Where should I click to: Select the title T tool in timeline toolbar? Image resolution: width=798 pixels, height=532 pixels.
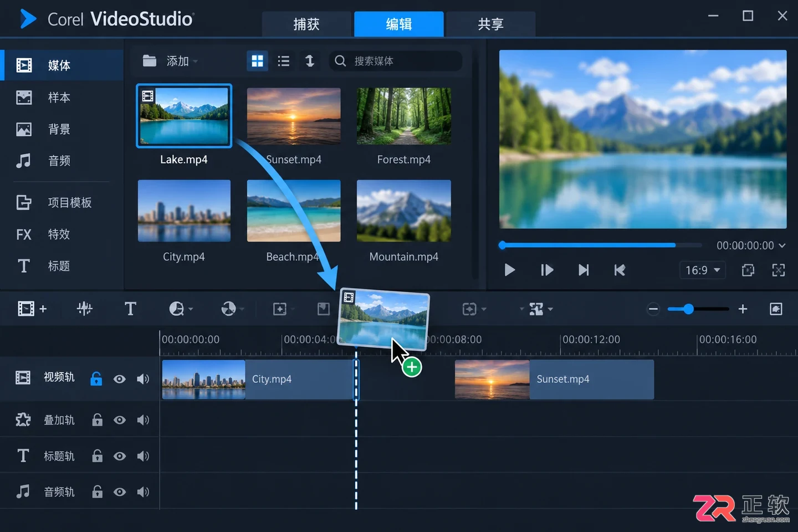130,309
